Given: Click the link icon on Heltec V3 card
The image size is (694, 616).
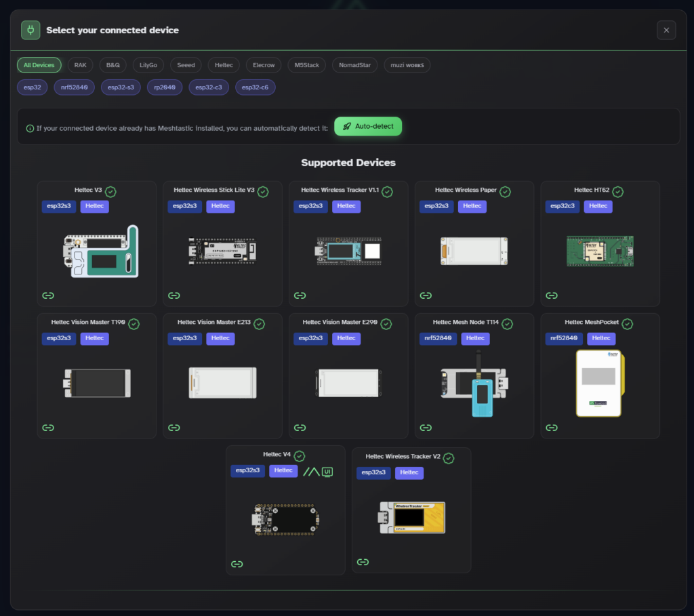Looking at the screenshot, I should (48, 295).
